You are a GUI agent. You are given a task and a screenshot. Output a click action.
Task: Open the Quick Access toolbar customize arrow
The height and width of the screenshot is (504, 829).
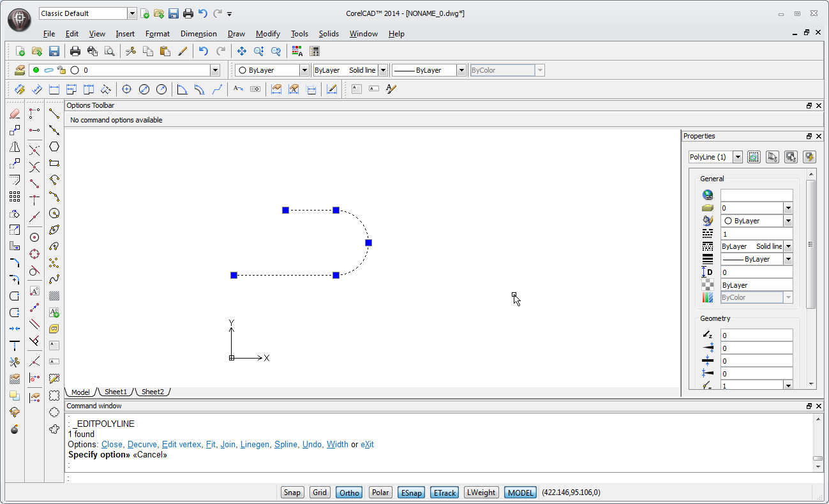click(x=230, y=13)
